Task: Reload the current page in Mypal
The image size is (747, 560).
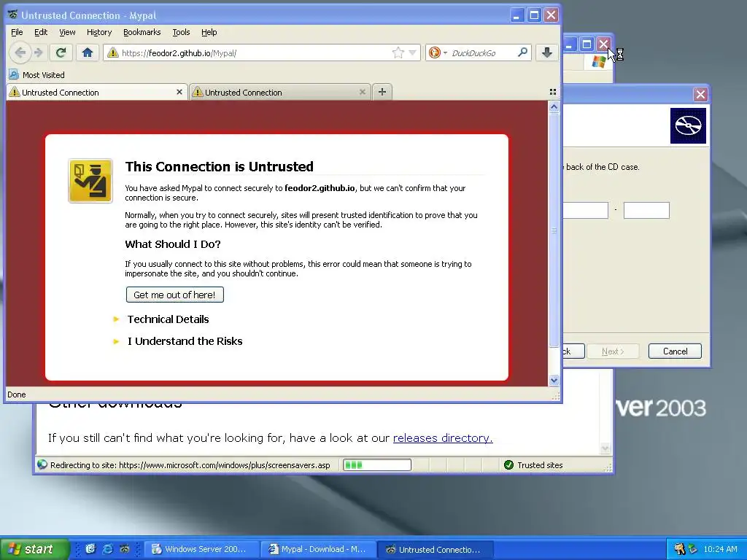Action: [61, 52]
